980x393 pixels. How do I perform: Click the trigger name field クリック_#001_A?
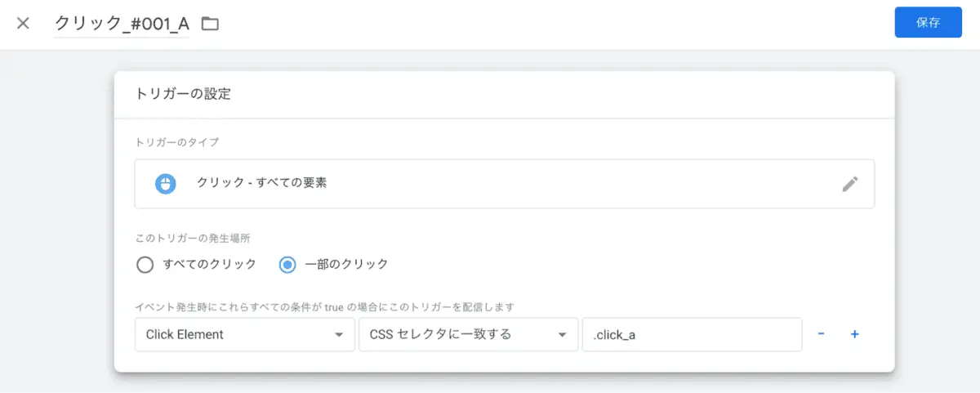point(122,24)
